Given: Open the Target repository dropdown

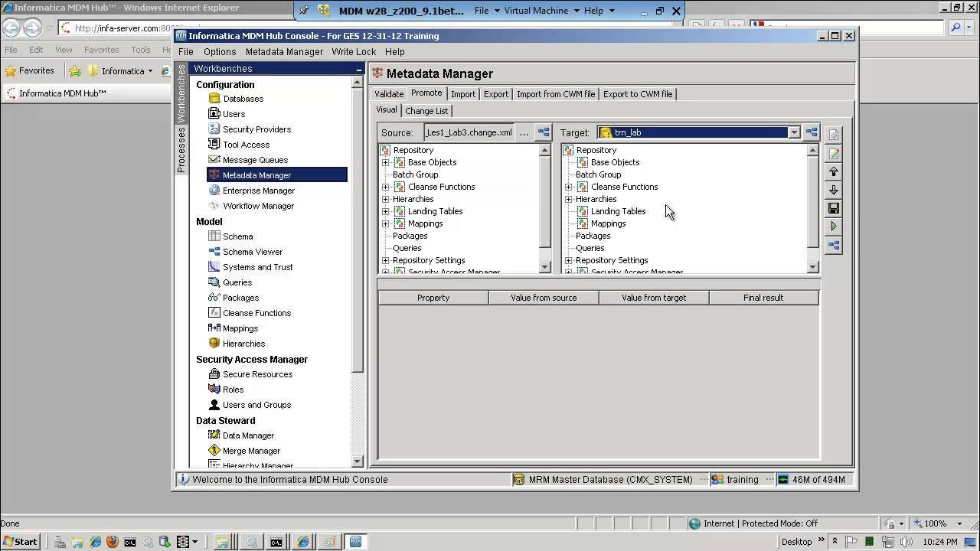Looking at the screenshot, I should pyautogui.click(x=794, y=132).
